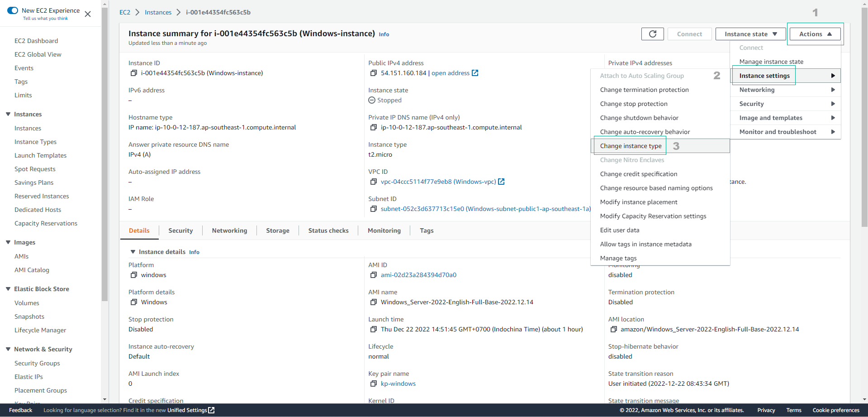Collapse the Elastic Block Store section
This screenshot has width=868, height=417.
8,289
